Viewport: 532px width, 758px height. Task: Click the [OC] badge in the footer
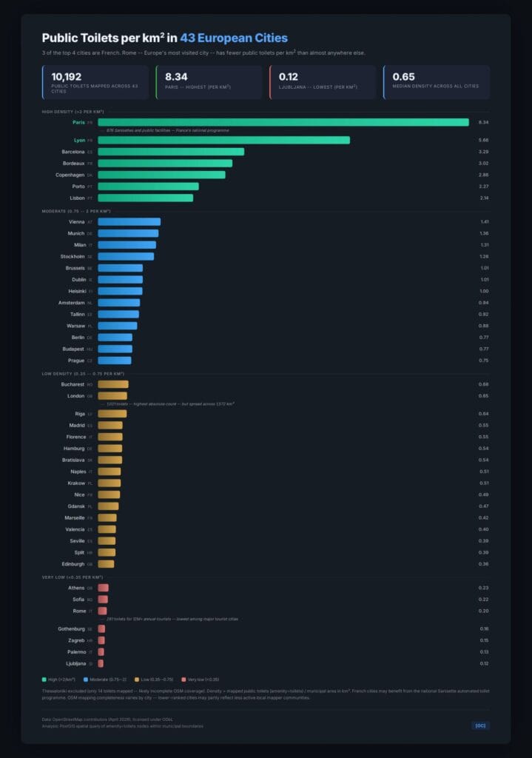[479, 725]
